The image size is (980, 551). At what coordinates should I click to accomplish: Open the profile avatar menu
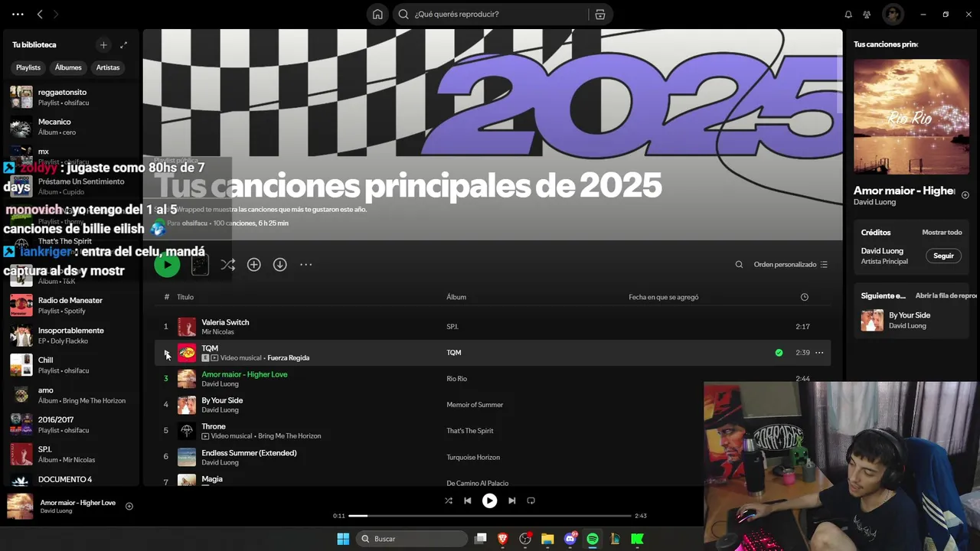coord(893,14)
